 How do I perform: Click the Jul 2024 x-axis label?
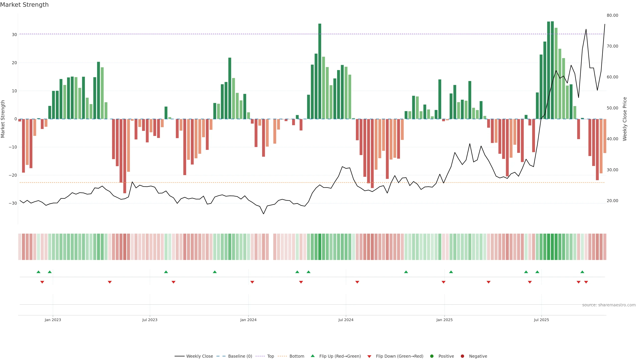[346, 320]
